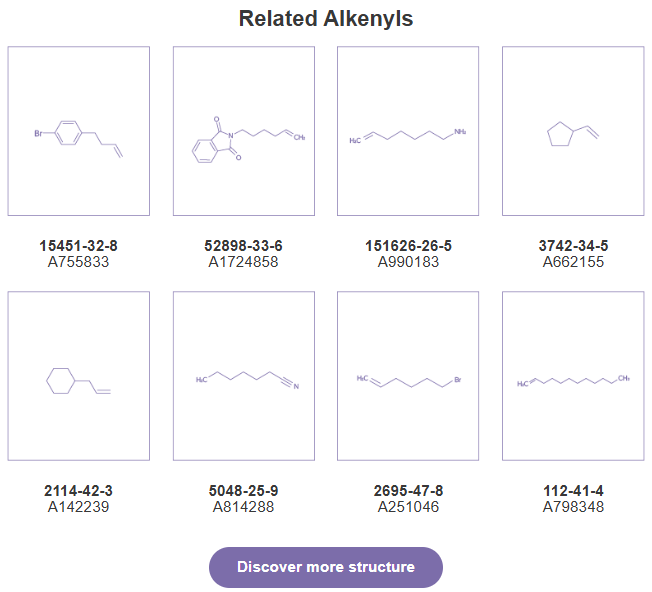Open CAS number 15451-32-8 link
652x592 pixels.
pos(79,246)
